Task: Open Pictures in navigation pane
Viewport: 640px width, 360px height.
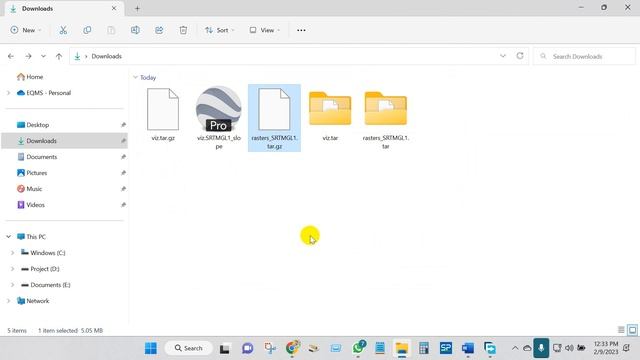Action: pos(32,173)
